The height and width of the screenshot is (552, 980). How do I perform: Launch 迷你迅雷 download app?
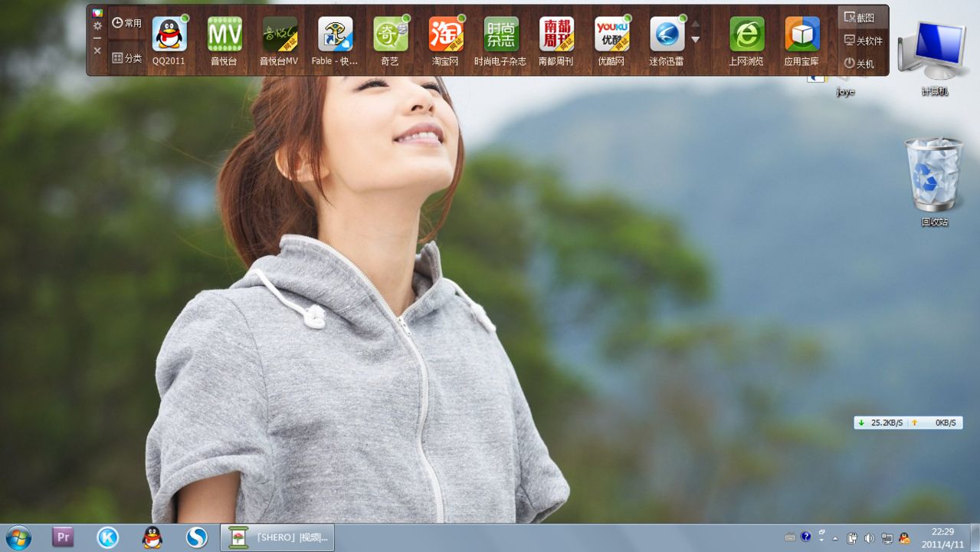667,34
